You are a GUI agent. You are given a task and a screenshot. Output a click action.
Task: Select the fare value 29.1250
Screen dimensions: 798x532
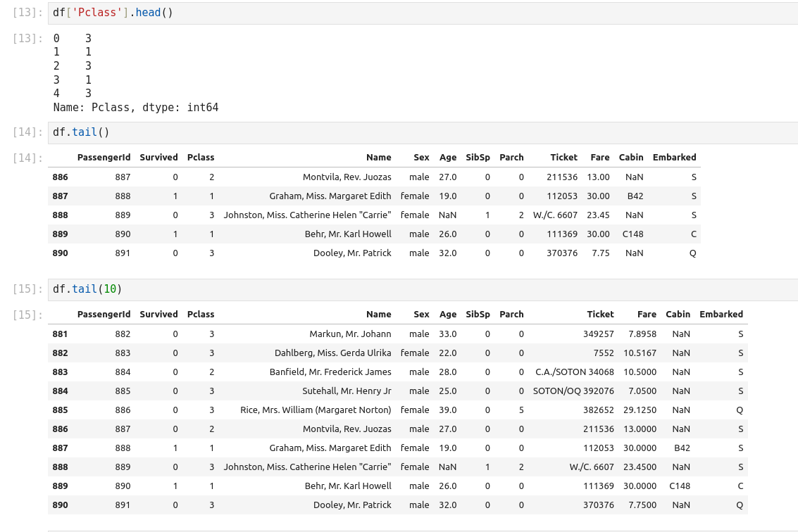click(x=642, y=410)
